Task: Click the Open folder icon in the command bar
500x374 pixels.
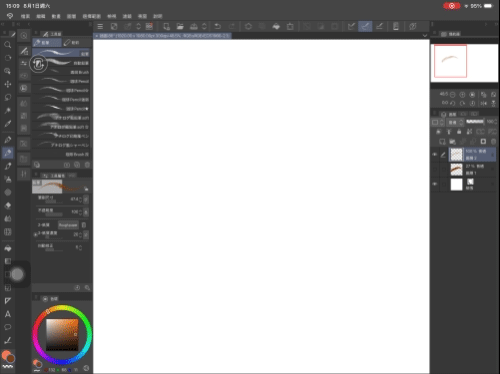Action: (180, 26)
